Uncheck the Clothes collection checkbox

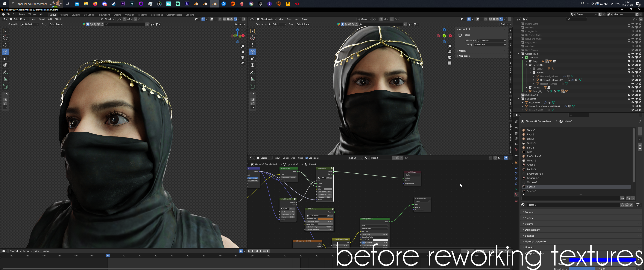click(629, 87)
